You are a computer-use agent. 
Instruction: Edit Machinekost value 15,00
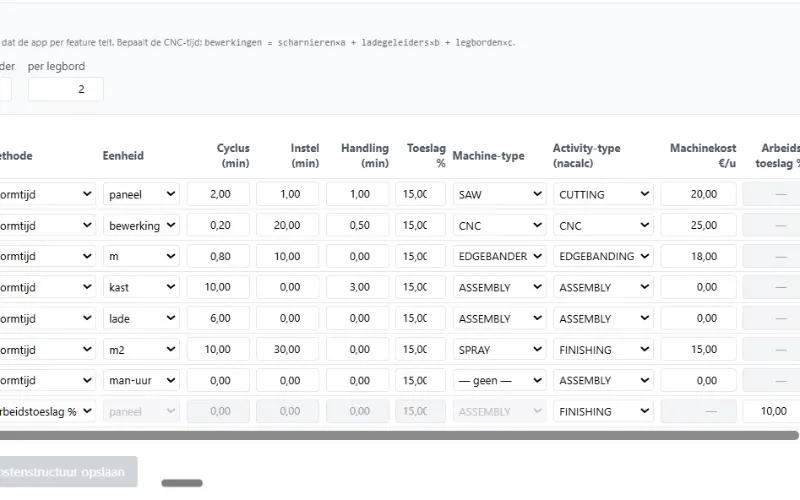pos(698,349)
